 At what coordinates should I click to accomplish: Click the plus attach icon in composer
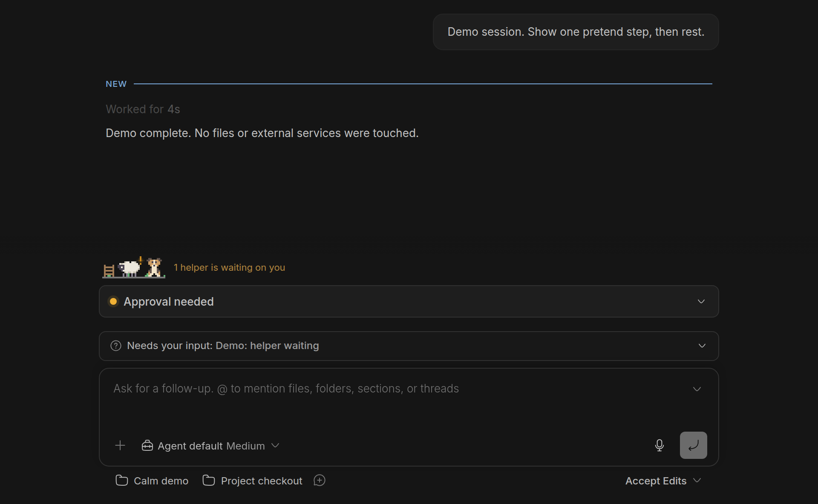[x=120, y=446]
